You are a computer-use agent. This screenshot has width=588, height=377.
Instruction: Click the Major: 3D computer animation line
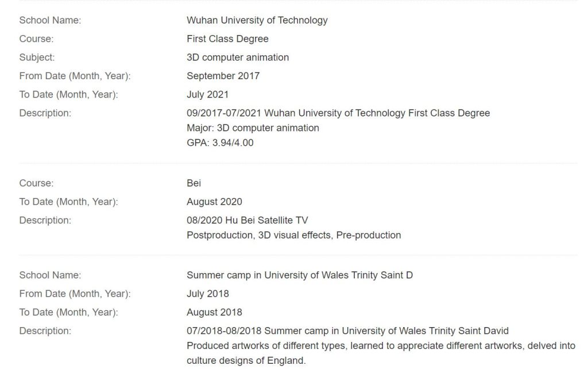253,128
